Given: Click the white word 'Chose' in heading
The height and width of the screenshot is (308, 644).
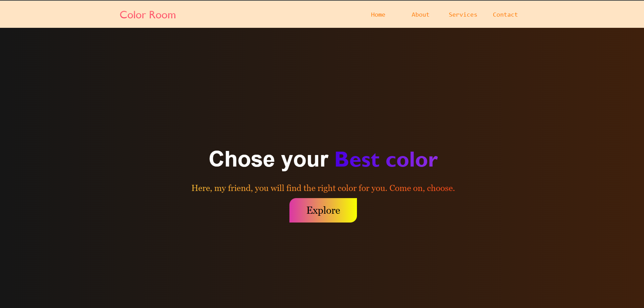Looking at the screenshot, I should pos(242,159).
